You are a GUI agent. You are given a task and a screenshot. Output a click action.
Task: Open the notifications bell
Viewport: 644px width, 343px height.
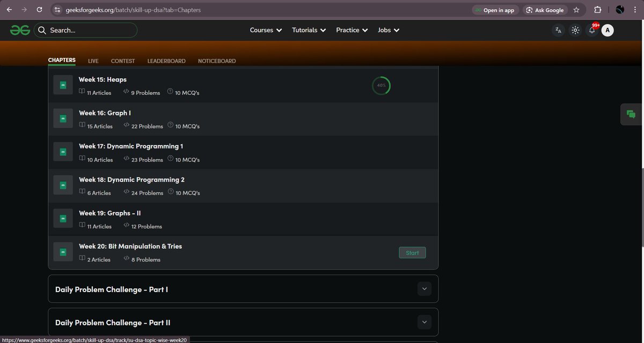(592, 31)
